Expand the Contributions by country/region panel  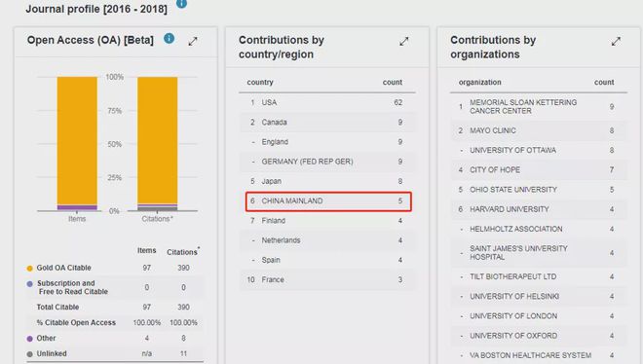click(x=404, y=41)
